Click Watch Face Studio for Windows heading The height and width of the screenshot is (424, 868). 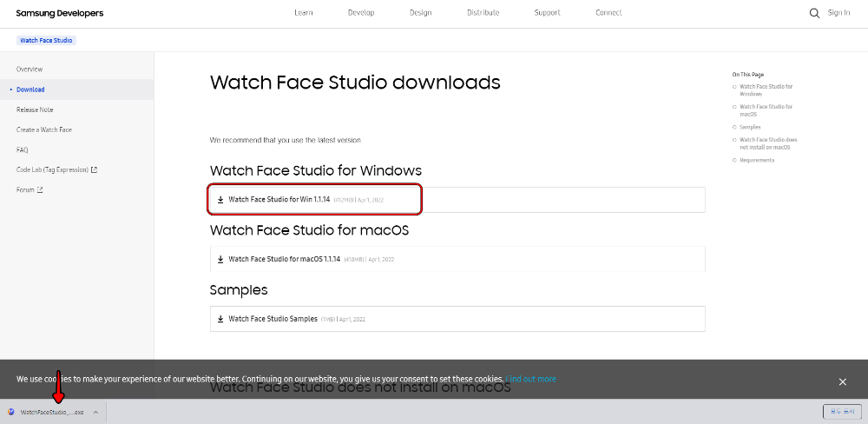click(316, 170)
